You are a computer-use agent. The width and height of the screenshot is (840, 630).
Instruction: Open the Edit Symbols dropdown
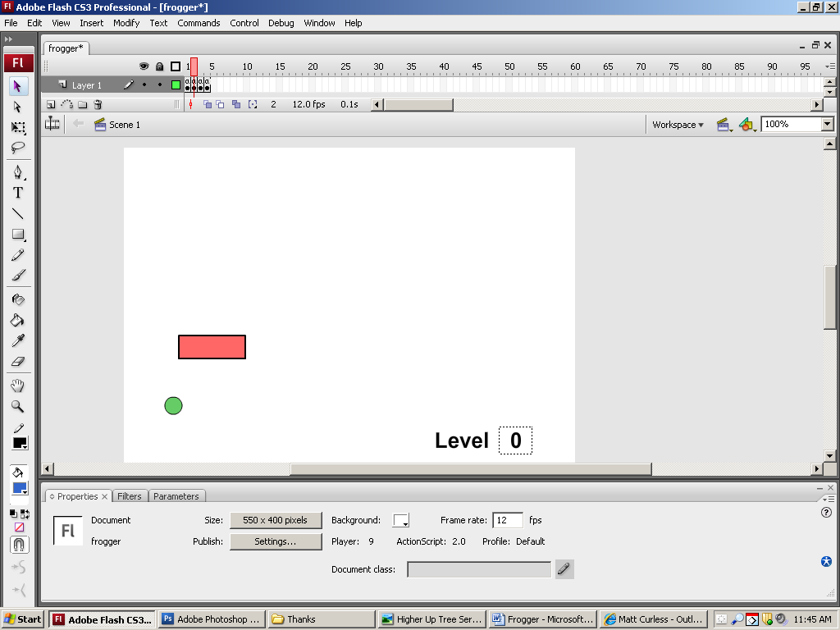[746, 125]
